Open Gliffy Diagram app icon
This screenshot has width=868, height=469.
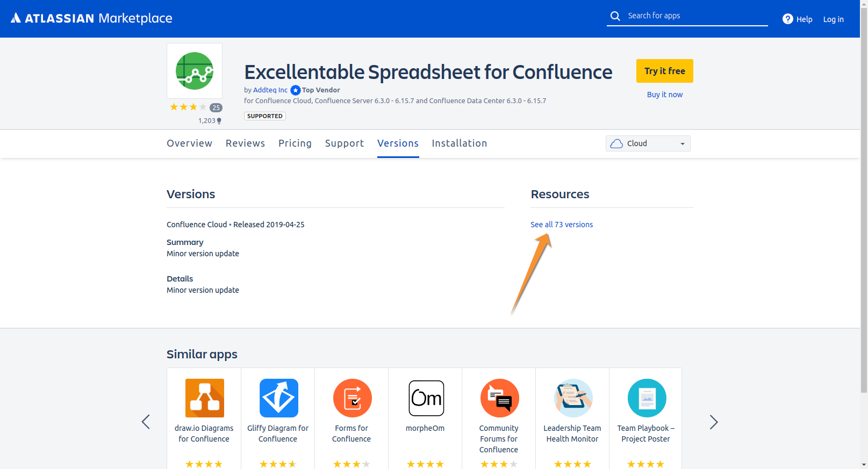[x=279, y=398]
